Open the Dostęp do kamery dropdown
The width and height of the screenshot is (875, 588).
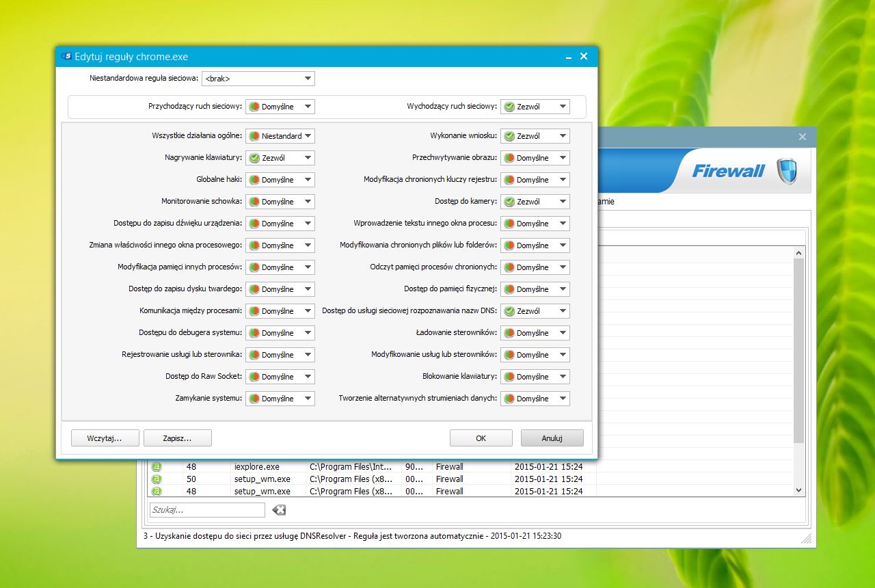(x=535, y=202)
